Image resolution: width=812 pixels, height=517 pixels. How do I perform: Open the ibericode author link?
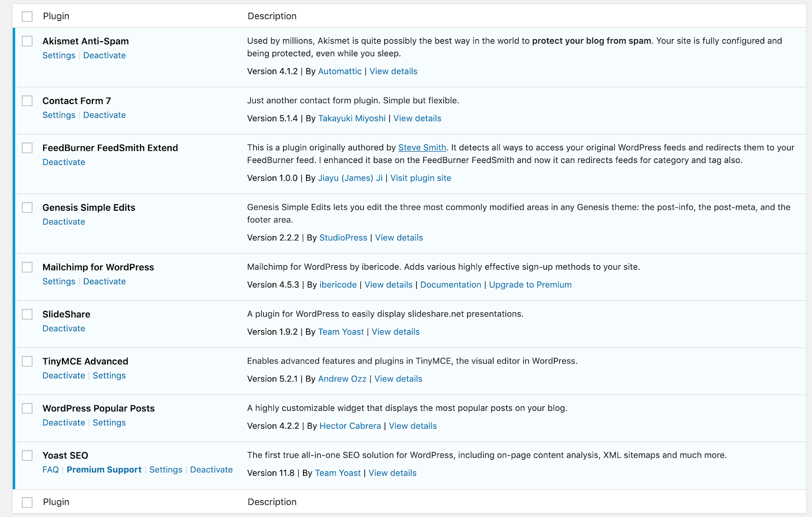pyautogui.click(x=338, y=284)
